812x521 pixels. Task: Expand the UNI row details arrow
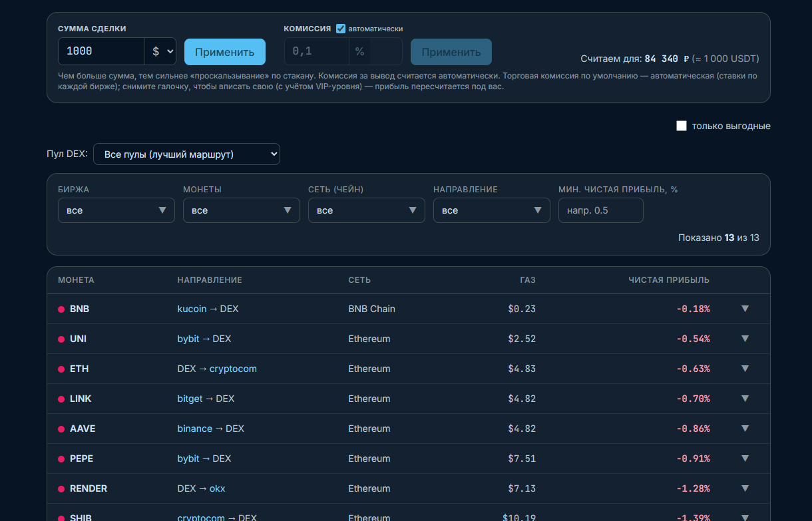click(745, 339)
